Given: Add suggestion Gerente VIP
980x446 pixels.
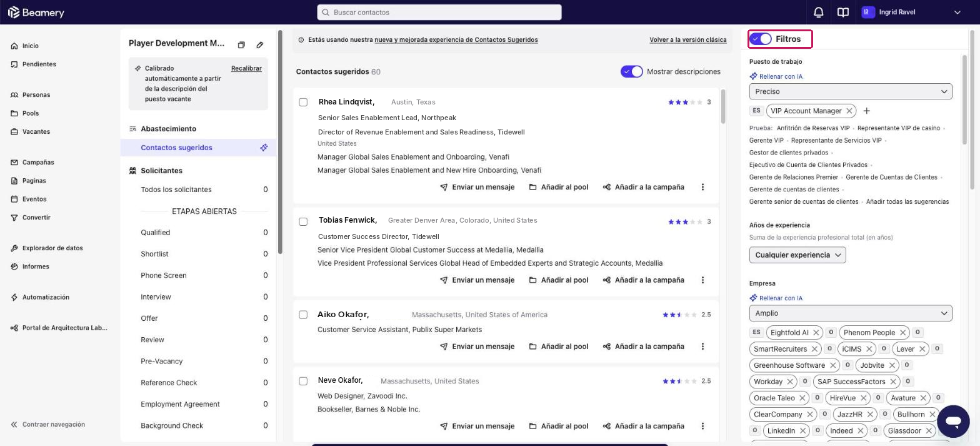Looking at the screenshot, I should [766, 141].
